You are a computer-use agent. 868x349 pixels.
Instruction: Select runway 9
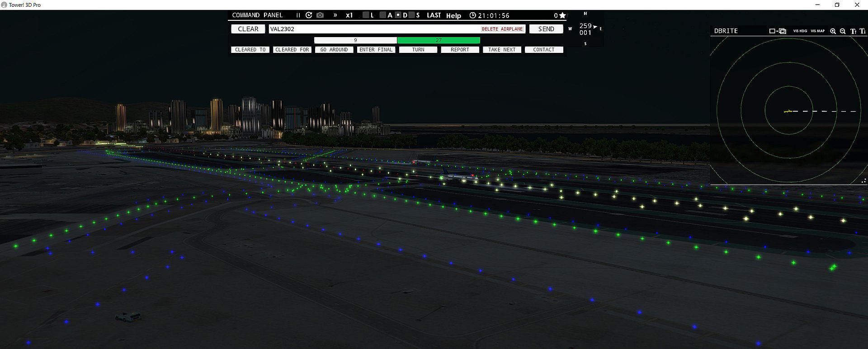pos(355,40)
